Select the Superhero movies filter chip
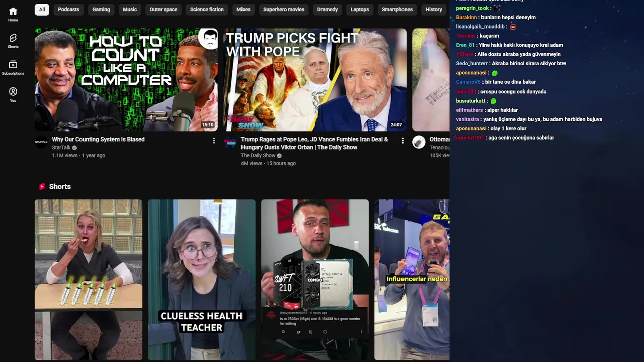Screen dimensions: 644x362 284,9
